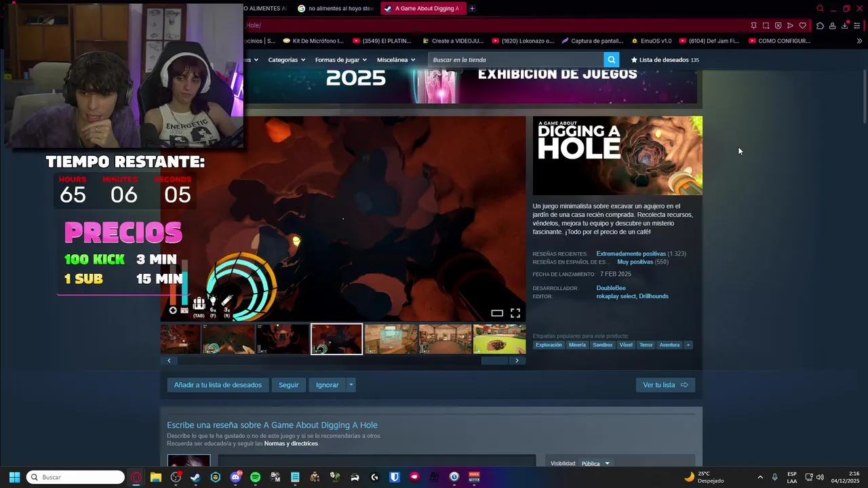Image resolution: width=868 pixels, height=488 pixels.
Task: Open publisher 'rokaplay select' link
Action: coord(616,296)
